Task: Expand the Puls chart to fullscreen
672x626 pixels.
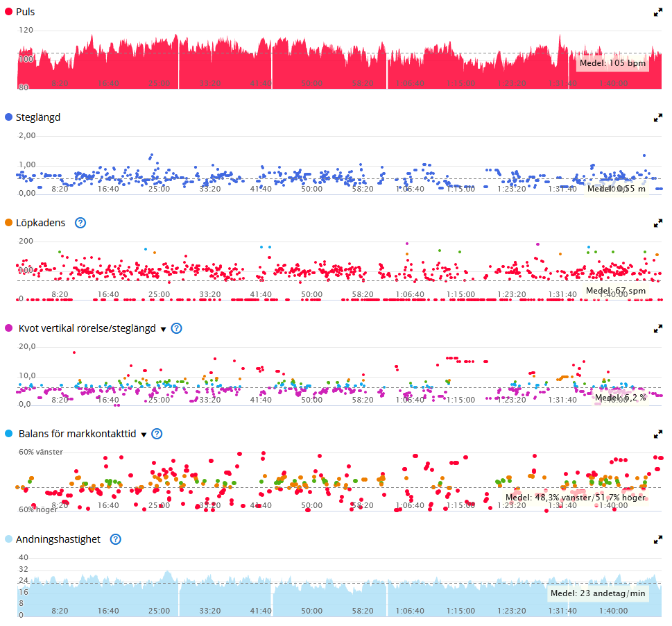Action: pyautogui.click(x=658, y=12)
